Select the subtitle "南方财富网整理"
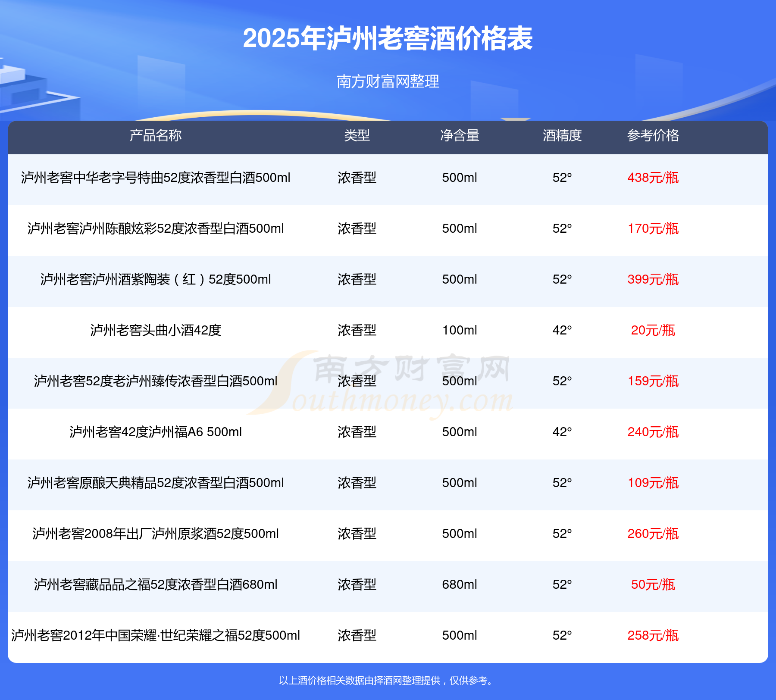This screenshot has height=700, width=776. pyautogui.click(x=388, y=81)
